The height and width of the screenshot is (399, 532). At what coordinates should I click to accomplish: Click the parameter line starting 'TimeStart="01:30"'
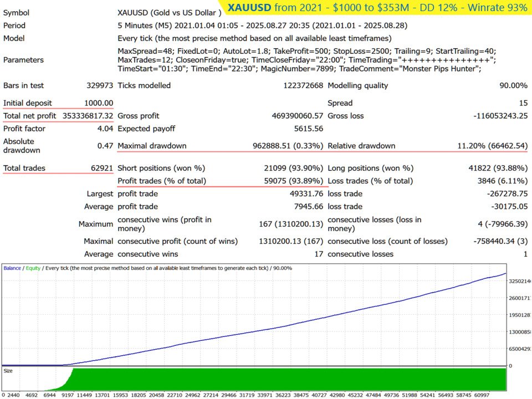[299, 69]
